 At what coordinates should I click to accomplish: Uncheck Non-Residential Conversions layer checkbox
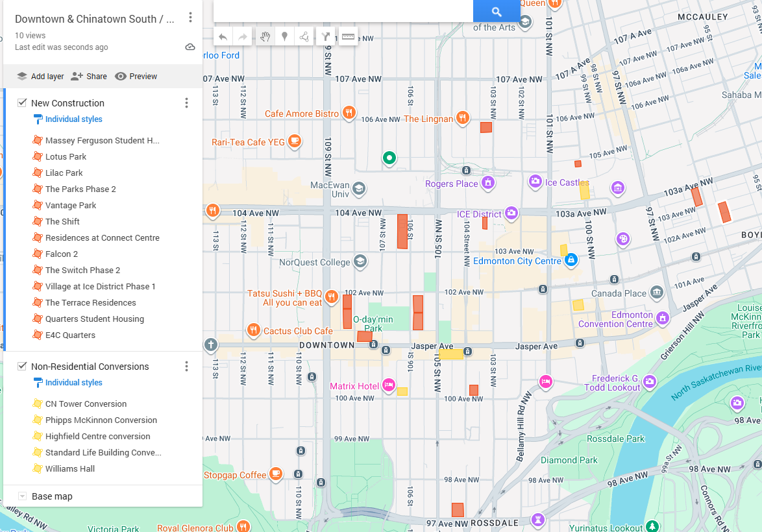[22, 366]
